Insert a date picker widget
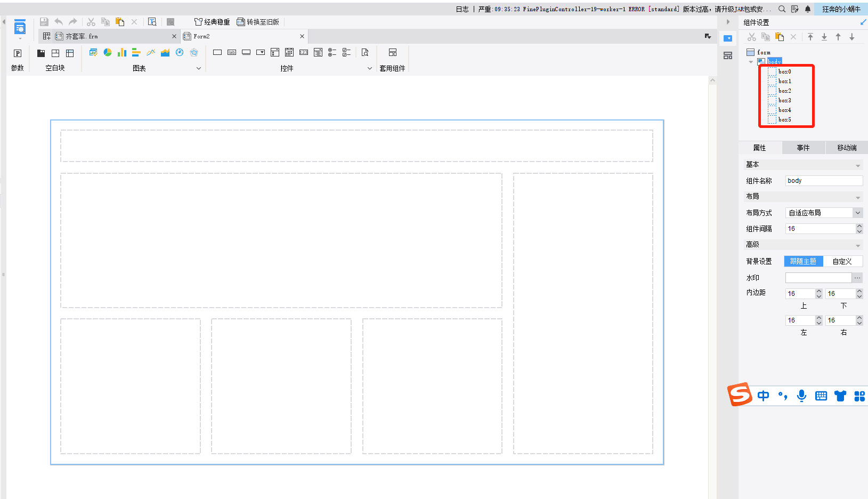Viewport: 868px width, 499px height. click(x=289, y=52)
